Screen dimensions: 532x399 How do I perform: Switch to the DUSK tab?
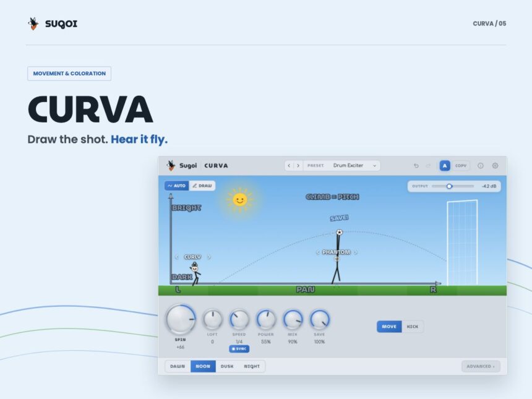227,366
